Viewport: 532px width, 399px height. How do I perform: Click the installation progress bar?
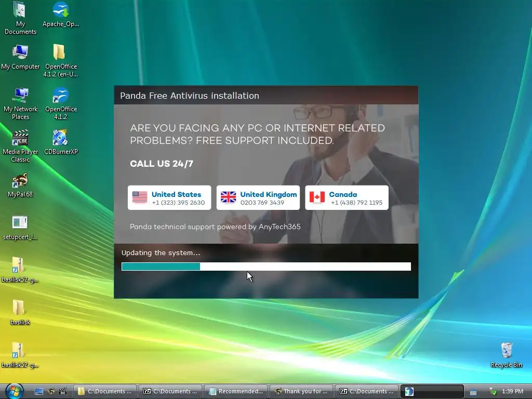(266, 267)
